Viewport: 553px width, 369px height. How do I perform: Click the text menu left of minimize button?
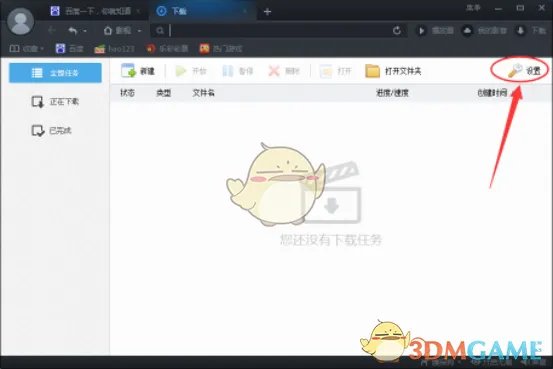pos(473,8)
